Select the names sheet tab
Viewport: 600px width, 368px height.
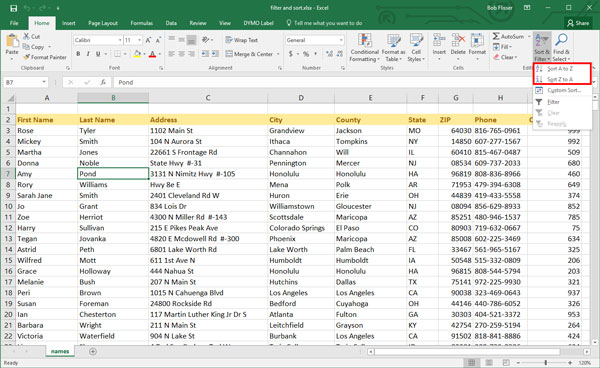(60, 351)
